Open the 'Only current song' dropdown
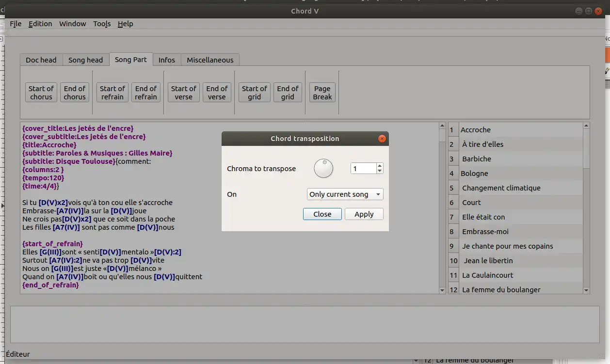Screen dimensions: 610x364 coord(345,194)
